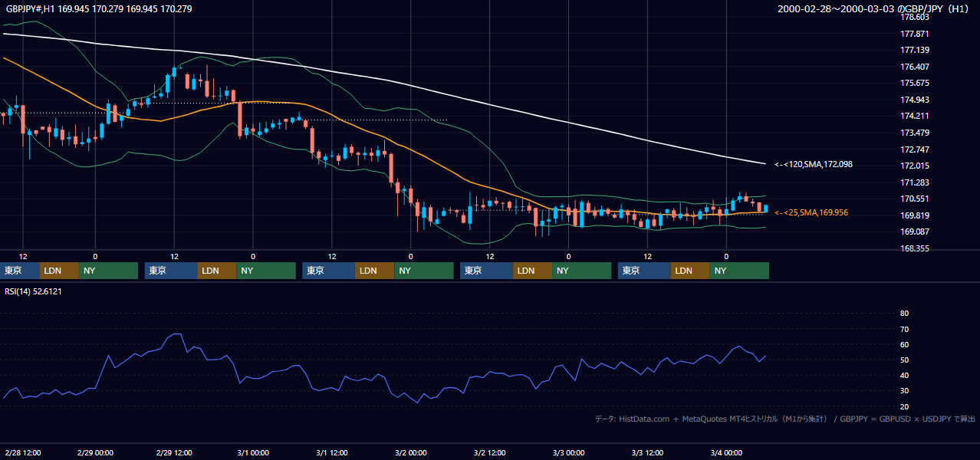
Task: Click the 3/4 00:00 date label
Action: pos(726,452)
